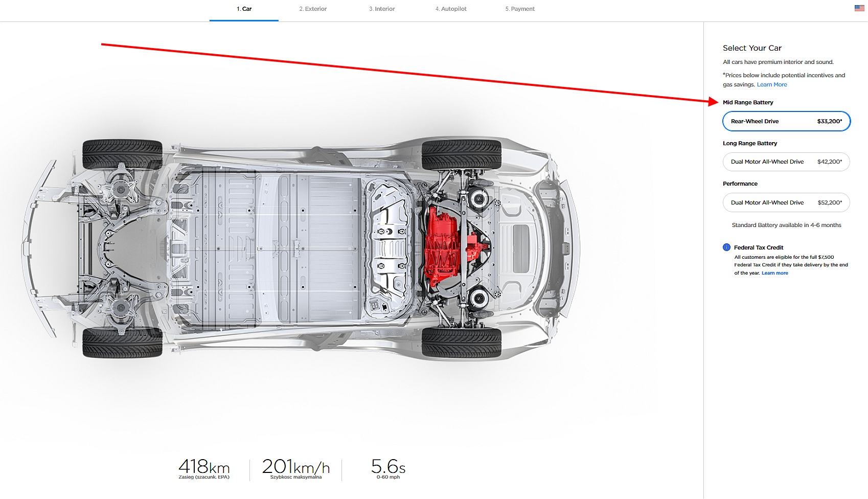Pick Performance Dual Motor All-Wheel Drive option
This screenshot has width=868, height=499.
[786, 202]
